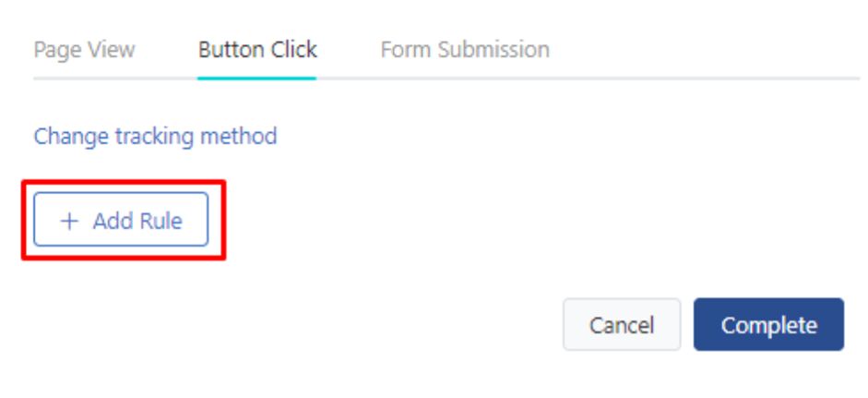
Task: Open the Form Submission tab
Action: click(x=465, y=49)
